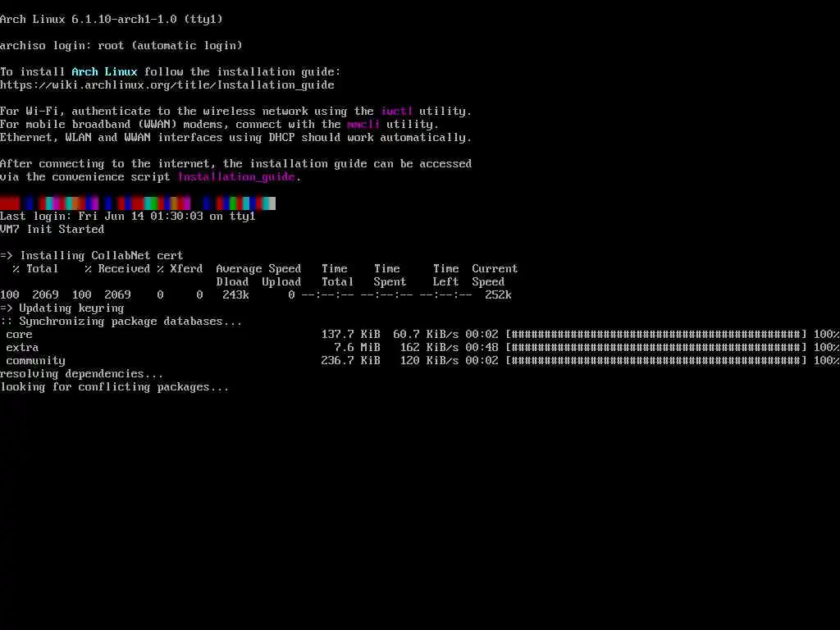Click the '% Received' column header
This screenshot has width=840, height=630.
point(117,268)
